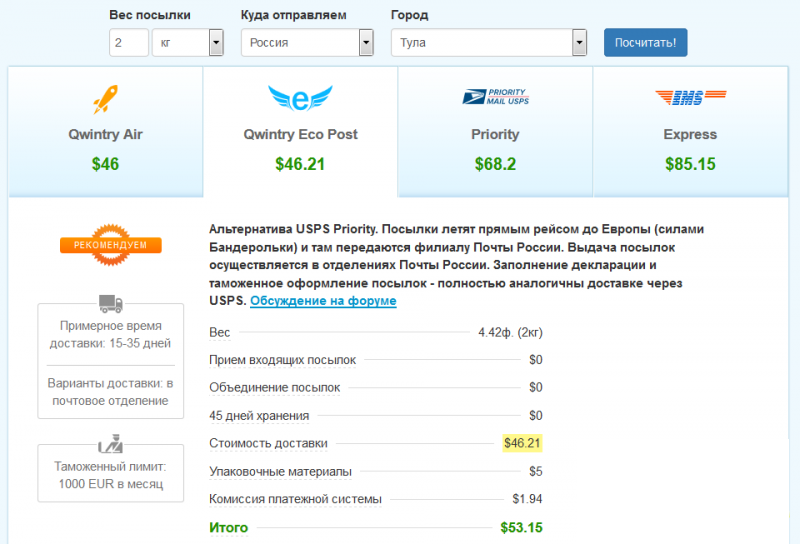Open the weight unit кг dropdown
Screen dimensions: 800x544
point(188,42)
